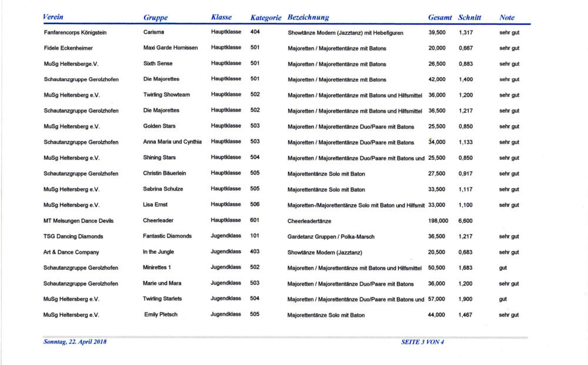Click the Gesamt column header
The width and height of the screenshot is (588, 365).
pos(440,17)
